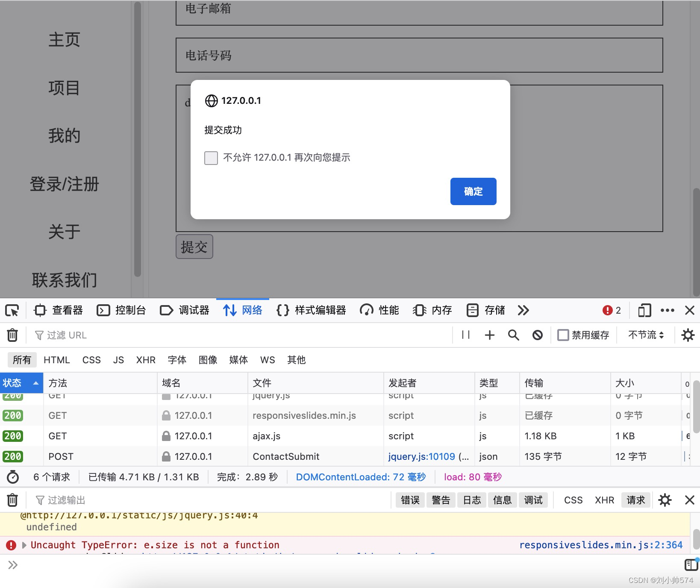Expand the Uncaught TypeError console entry
Screen dimensions: 700x588
point(24,545)
